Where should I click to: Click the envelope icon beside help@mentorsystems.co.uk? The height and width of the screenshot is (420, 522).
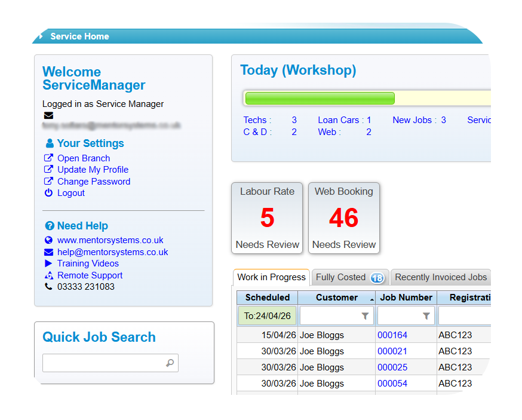(48, 252)
